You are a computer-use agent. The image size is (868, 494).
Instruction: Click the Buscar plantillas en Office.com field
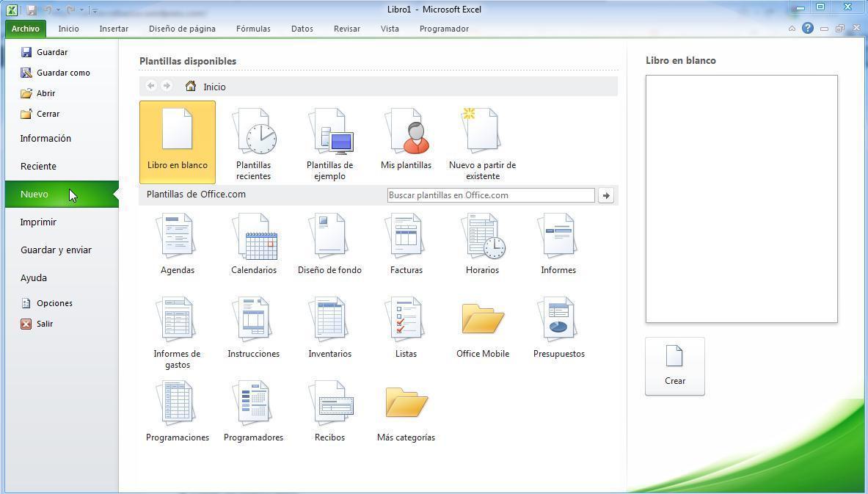pyautogui.click(x=491, y=195)
